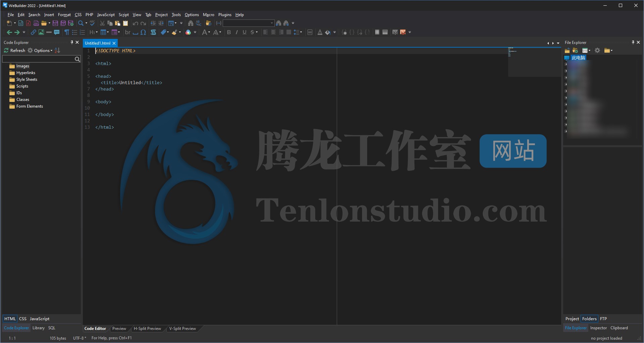
Task: Insert a horizontal rule icon
Action: click(x=49, y=32)
